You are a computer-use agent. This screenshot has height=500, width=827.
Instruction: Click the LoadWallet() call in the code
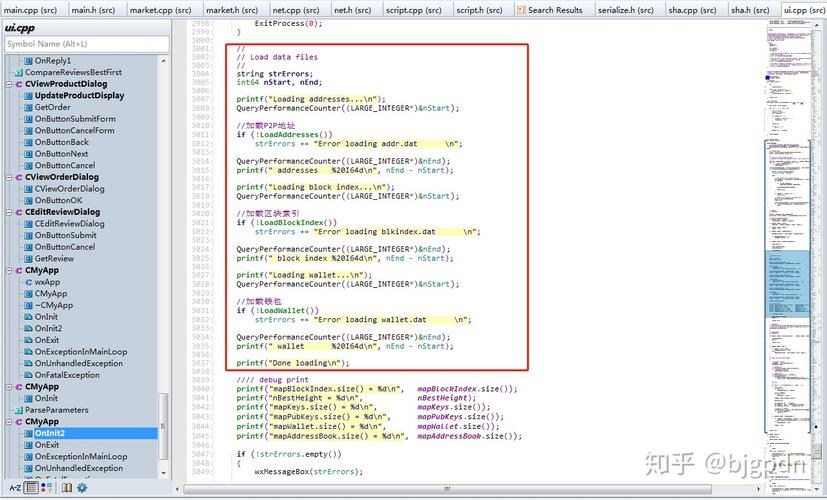click(289, 311)
